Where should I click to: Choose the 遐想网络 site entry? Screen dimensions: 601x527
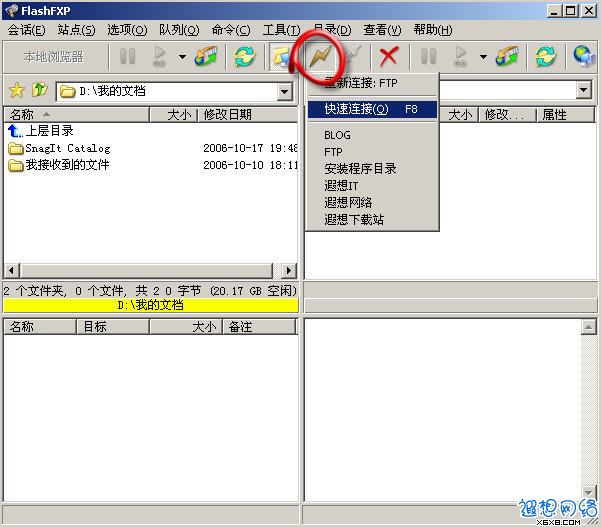pyautogui.click(x=372, y=203)
